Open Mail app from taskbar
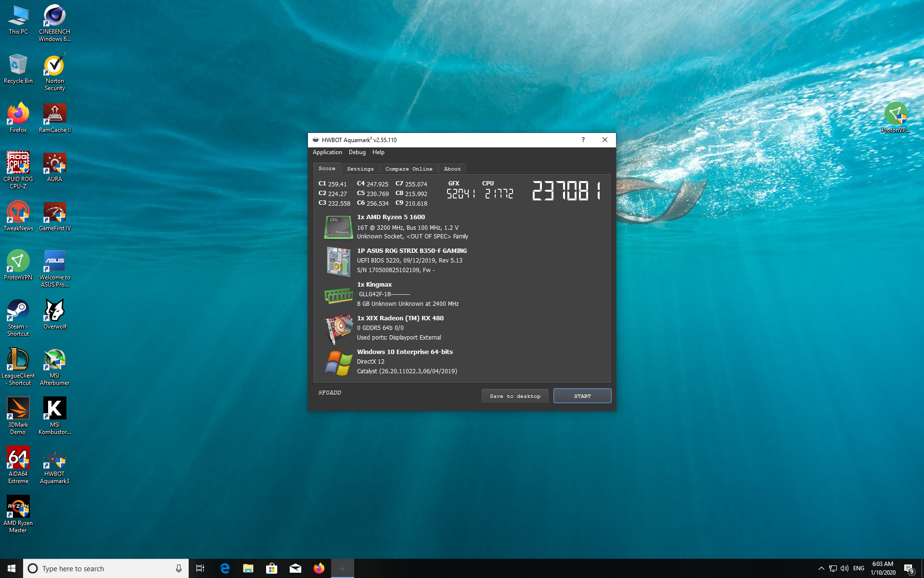This screenshot has height=578, width=924. (295, 568)
